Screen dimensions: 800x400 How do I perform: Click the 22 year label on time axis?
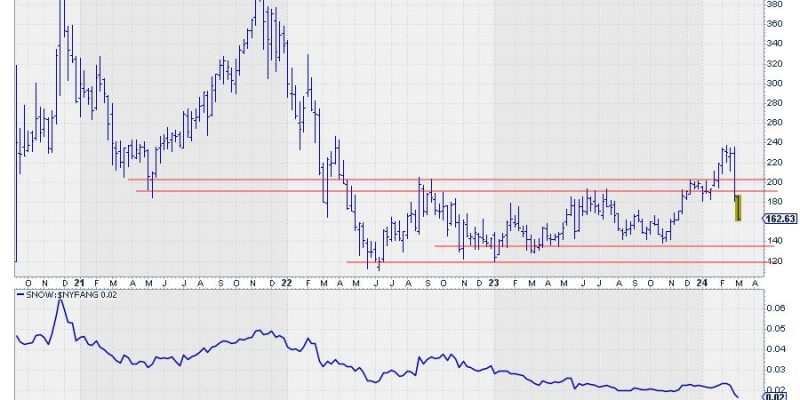(287, 282)
